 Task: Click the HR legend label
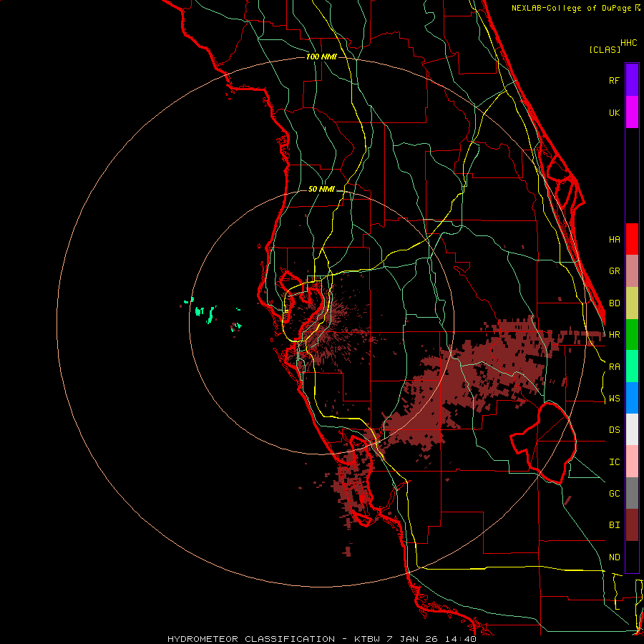[614, 335]
